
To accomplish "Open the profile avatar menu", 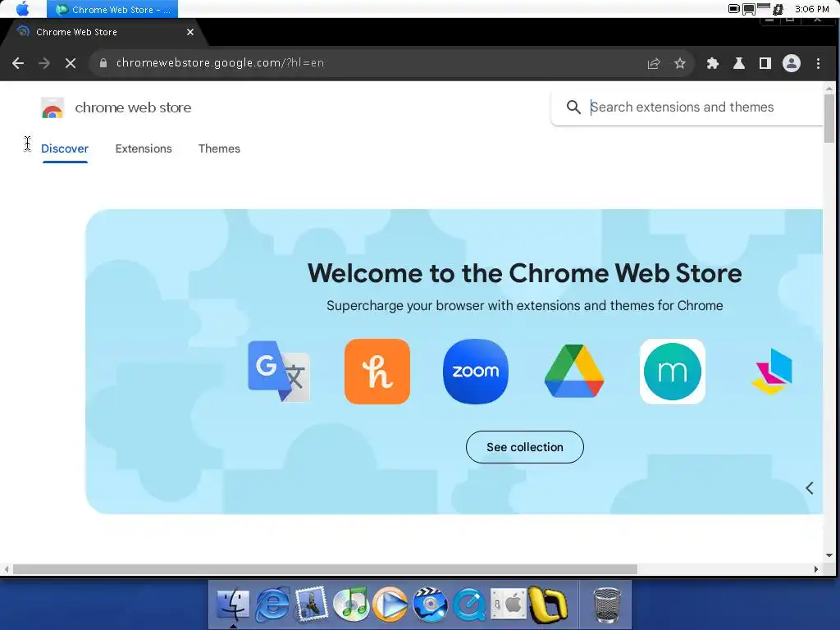I will tap(792, 63).
